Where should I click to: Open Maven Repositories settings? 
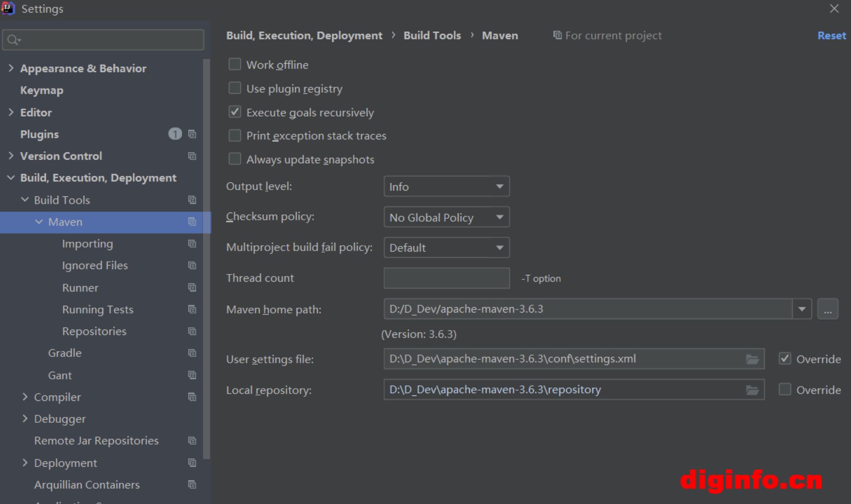point(94,331)
